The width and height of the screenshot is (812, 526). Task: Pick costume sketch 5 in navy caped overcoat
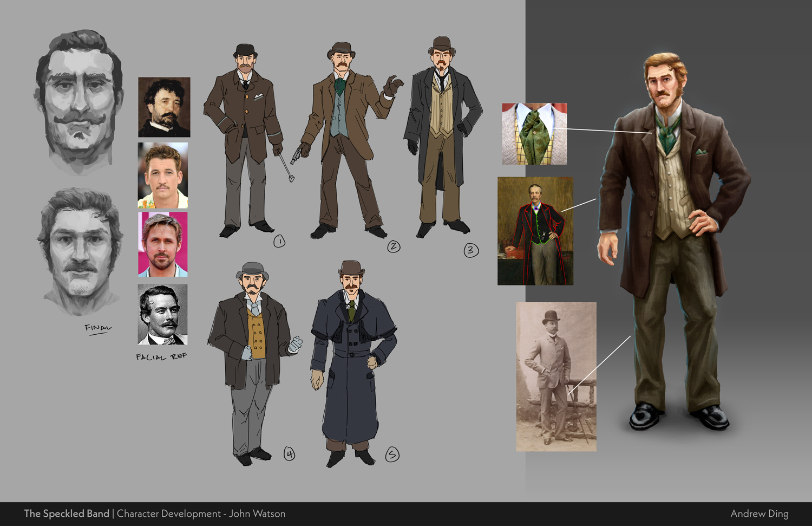coord(353,363)
